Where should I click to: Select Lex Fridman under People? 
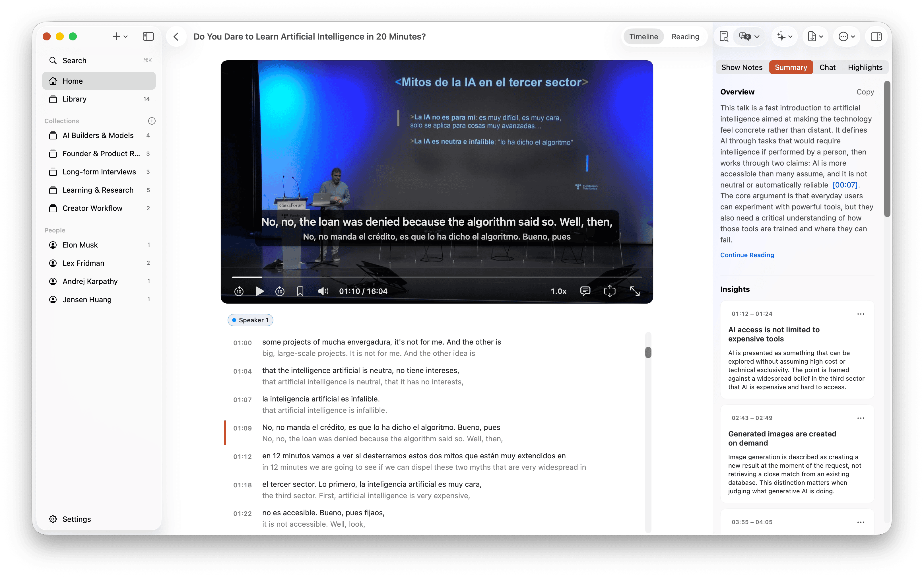(x=99, y=263)
